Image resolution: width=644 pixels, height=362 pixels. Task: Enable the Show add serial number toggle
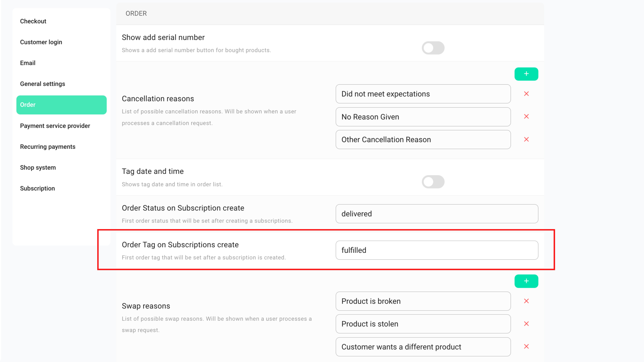(433, 48)
